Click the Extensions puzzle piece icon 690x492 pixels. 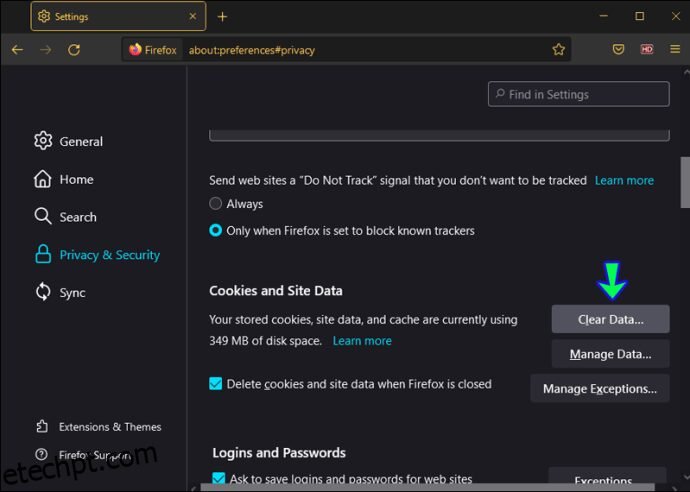[x=42, y=426]
